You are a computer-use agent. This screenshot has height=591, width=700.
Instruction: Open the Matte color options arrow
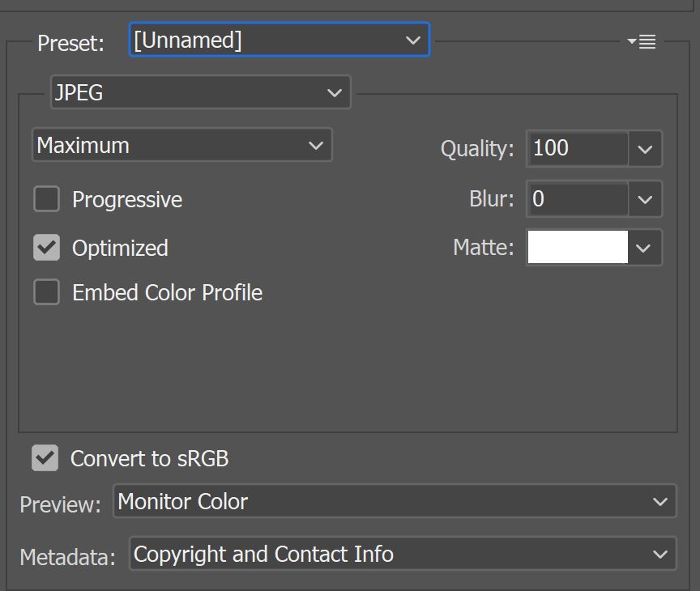click(x=644, y=248)
